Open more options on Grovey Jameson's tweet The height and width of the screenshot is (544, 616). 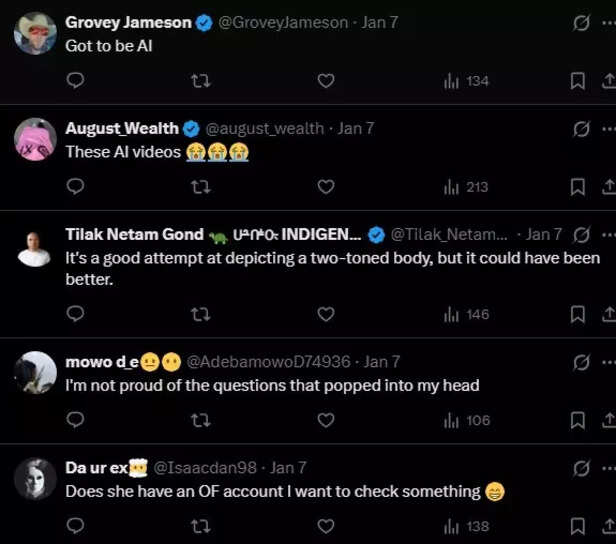click(x=608, y=22)
